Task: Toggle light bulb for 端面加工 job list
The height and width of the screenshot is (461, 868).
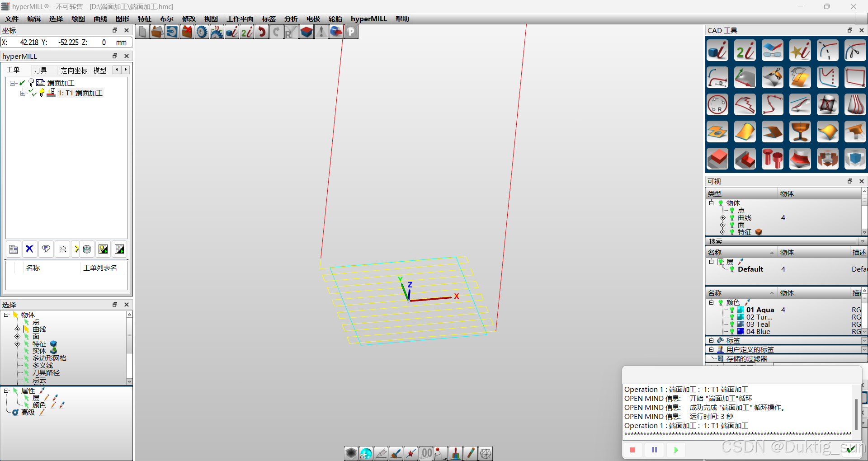Action: click(31, 83)
